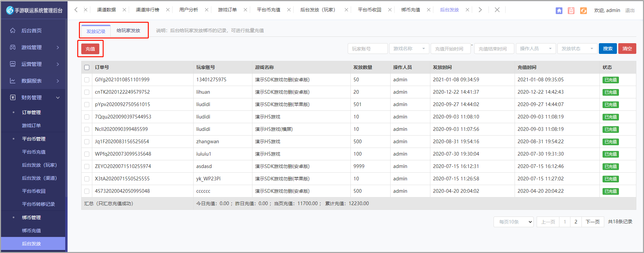Switch to the 渠道数据 top tab
The image size is (644, 253).
coord(106,10)
